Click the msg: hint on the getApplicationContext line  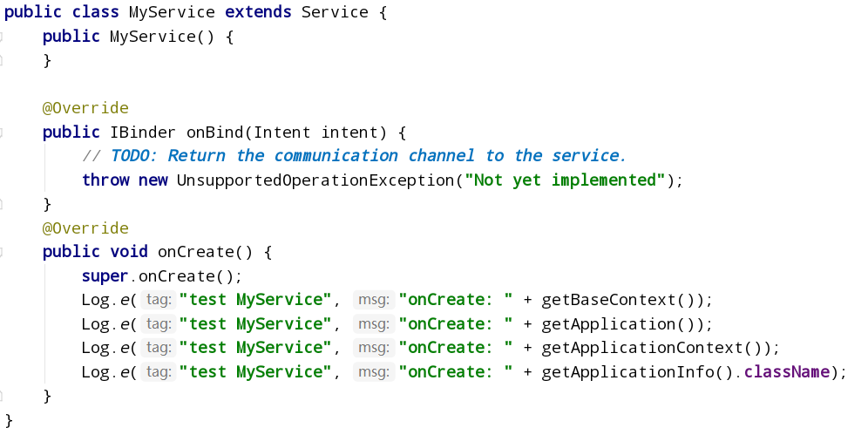(x=374, y=348)
